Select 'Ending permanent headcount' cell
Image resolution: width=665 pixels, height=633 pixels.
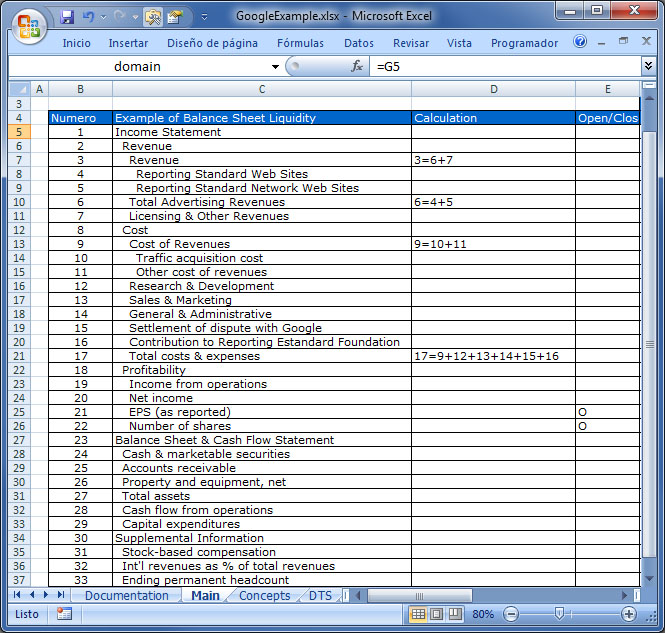coord(262,580)
